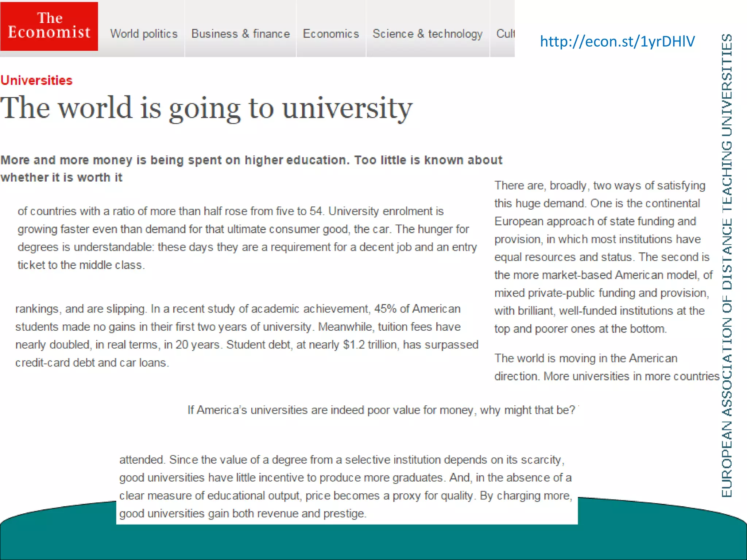Click the line 'good universities gain both revenue and prestige'
The image size is (747, 560).
pyautogui.click(x=243, y=514)
